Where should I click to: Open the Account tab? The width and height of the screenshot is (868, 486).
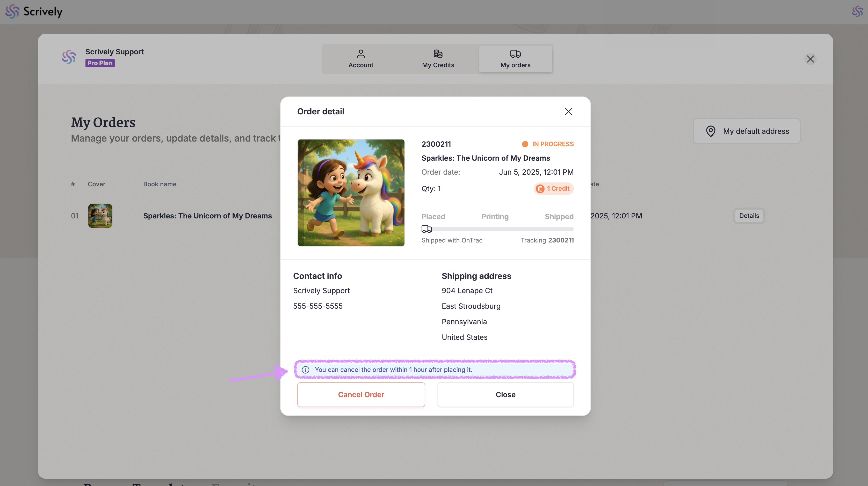360,59
